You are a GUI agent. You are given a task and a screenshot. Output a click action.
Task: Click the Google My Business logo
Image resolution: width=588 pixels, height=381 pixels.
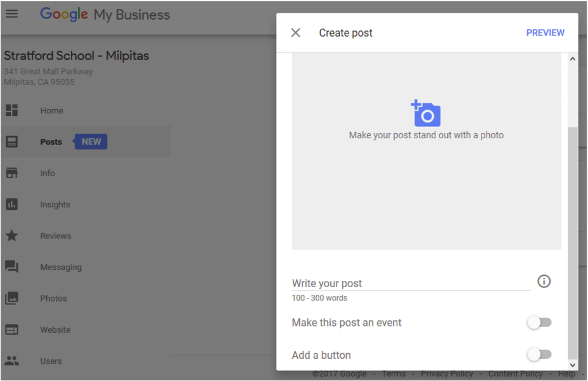tap(105, 15)
